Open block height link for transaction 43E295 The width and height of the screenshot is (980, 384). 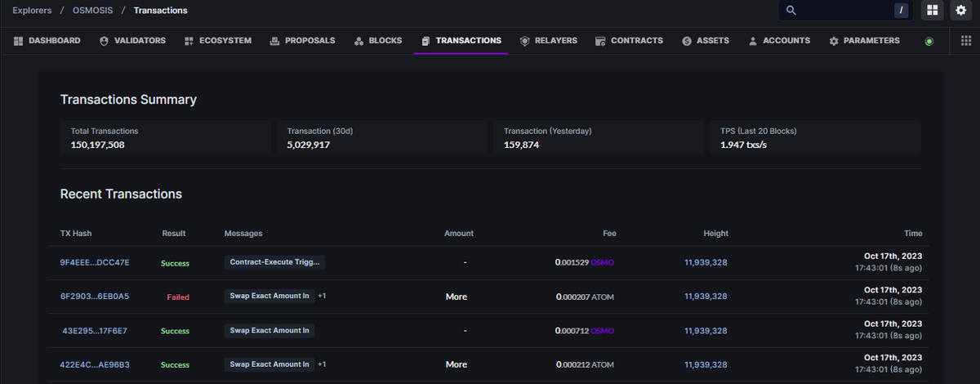click(706, 331)
